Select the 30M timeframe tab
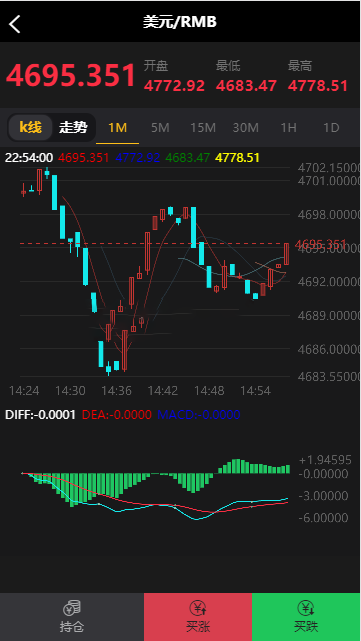The width and height of the screenshot is (361, 641). click(245, 128)
